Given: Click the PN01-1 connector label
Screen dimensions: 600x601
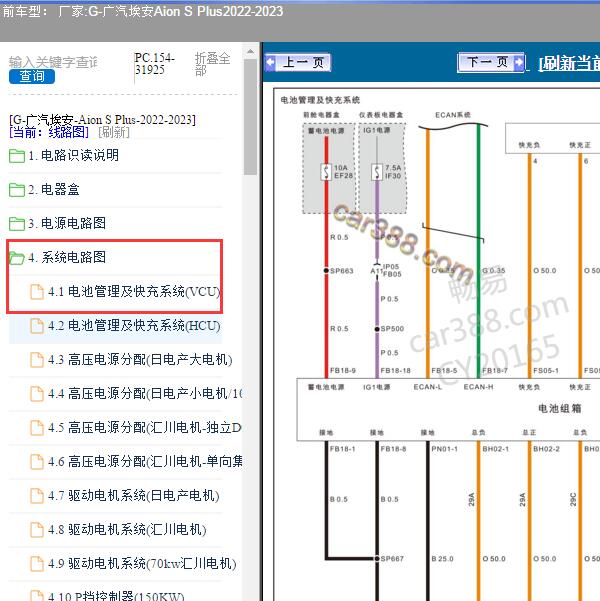Looking at the screenshot, I should (x=444, y=449).
